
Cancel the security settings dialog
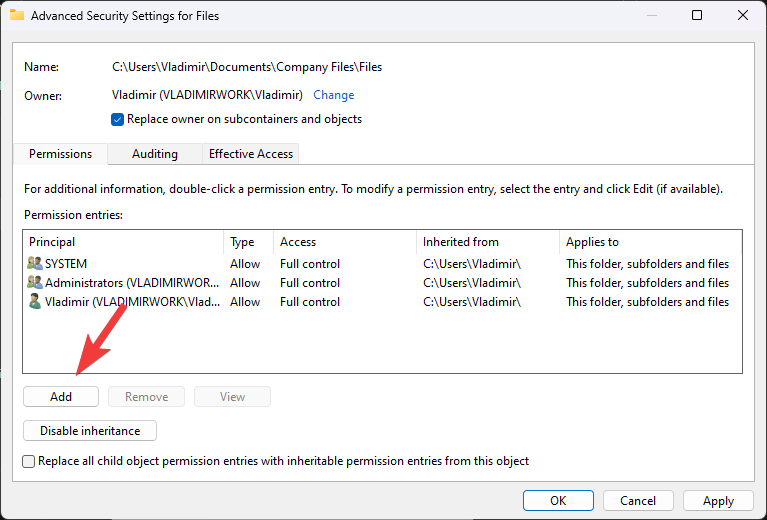pyautogui.click(x=638, y=500)
